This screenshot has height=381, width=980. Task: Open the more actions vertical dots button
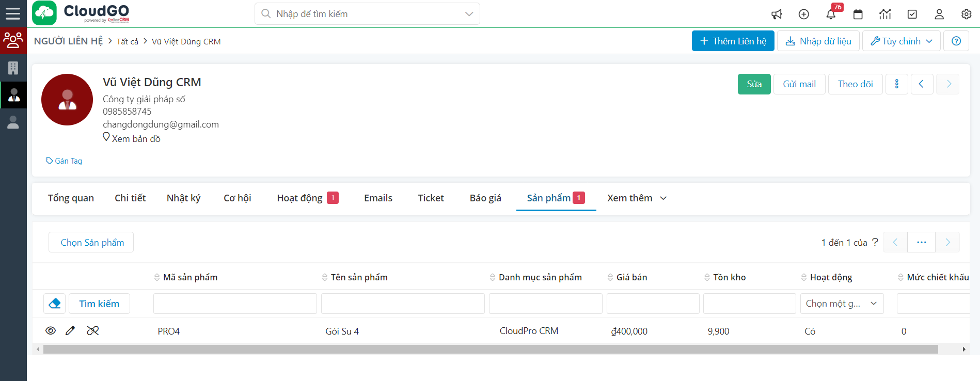tap(897, 84)
